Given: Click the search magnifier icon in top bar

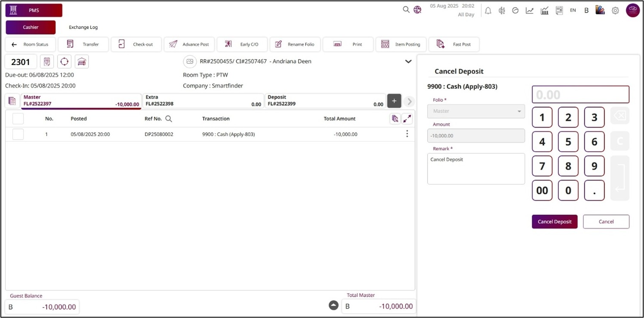Looking at the screenshot, I should pos(406,9).
